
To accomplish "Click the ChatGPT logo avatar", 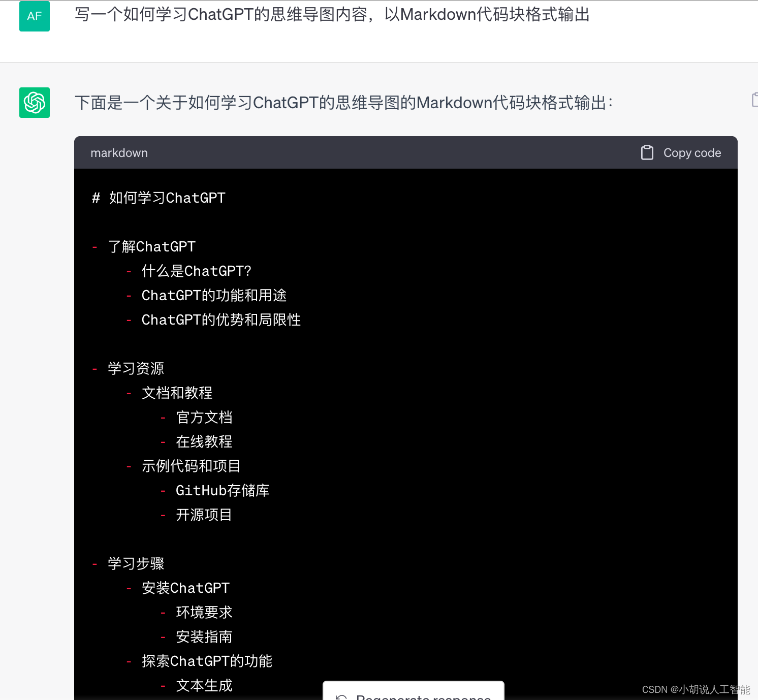I will click(x=35, y=103).
